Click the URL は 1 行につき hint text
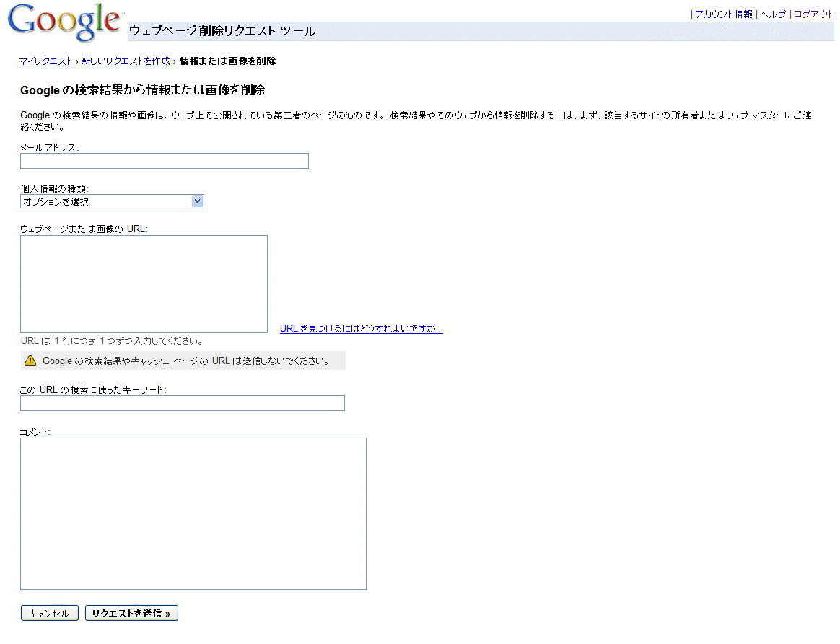840x644 pixels. pyautogui.click(x=113, y=340)
